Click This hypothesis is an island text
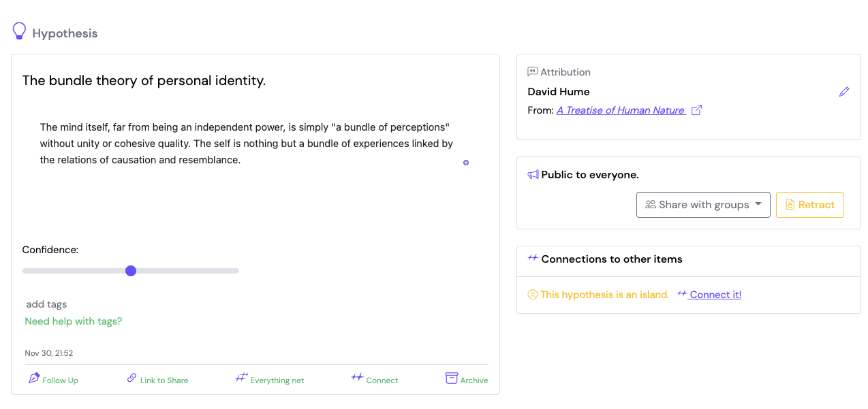The width and height of the screenshot is (868, 409). click(605, 295)
